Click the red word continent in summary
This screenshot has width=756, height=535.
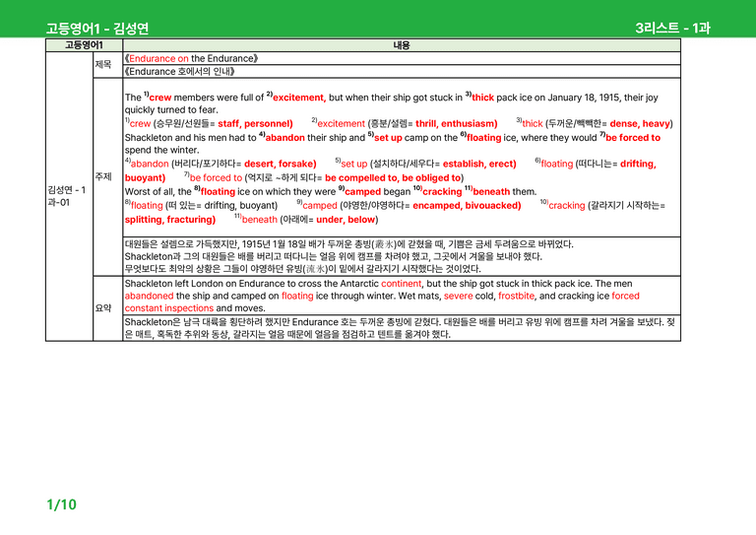point(402,284)
